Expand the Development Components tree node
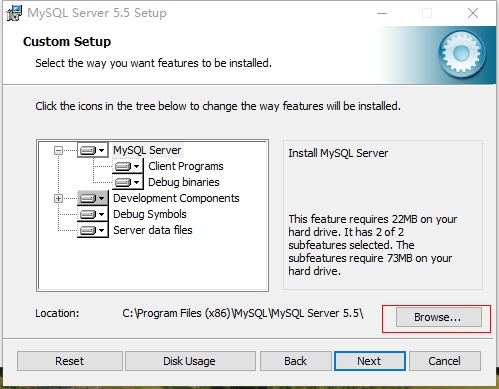Image resolution: width=499 pixels, height=389 pixels. pos(58,199)
